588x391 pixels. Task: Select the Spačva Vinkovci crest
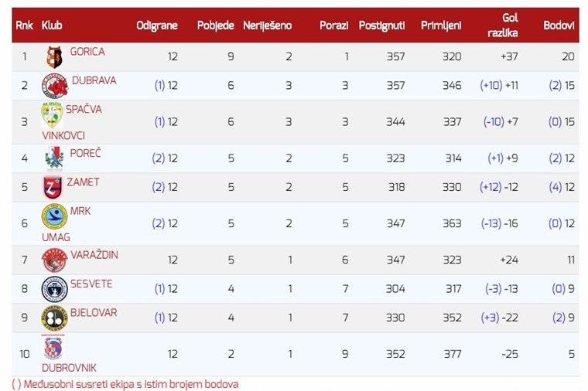point(52,115)
